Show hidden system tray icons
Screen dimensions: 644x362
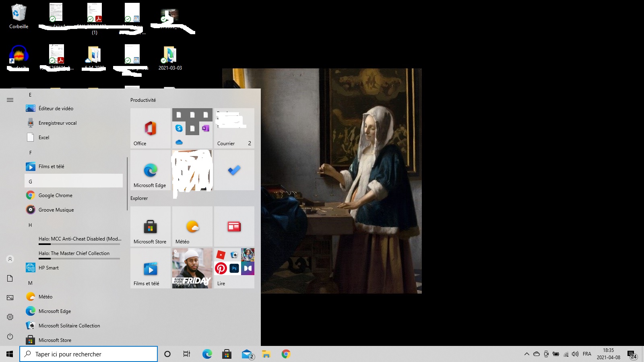click(x=526, y=354)
